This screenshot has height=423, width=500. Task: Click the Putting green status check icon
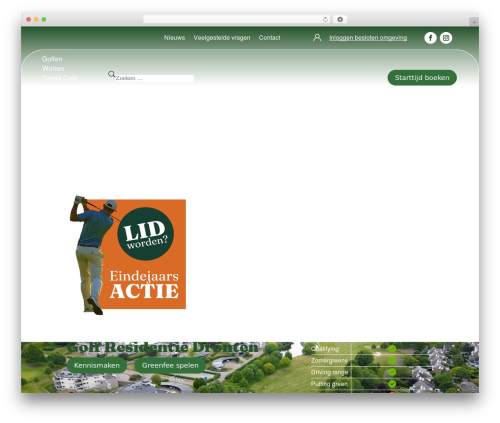[x=392, y=384]
